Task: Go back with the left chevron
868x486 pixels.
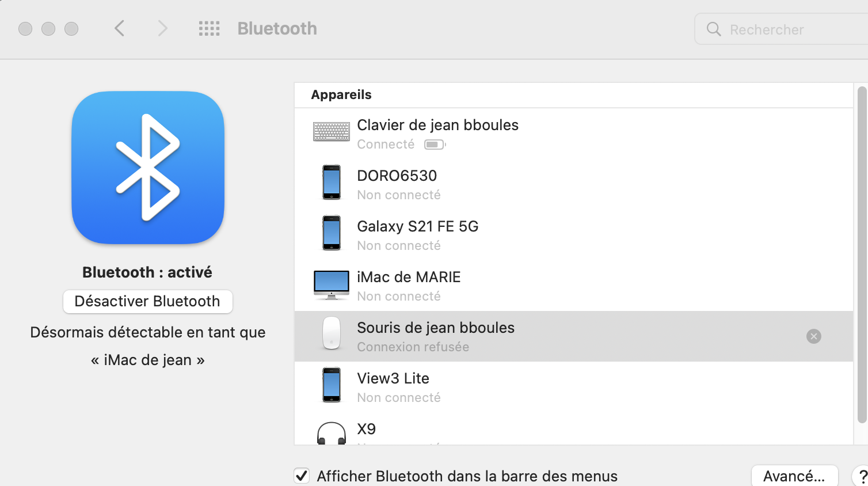Action: (120, 29)
